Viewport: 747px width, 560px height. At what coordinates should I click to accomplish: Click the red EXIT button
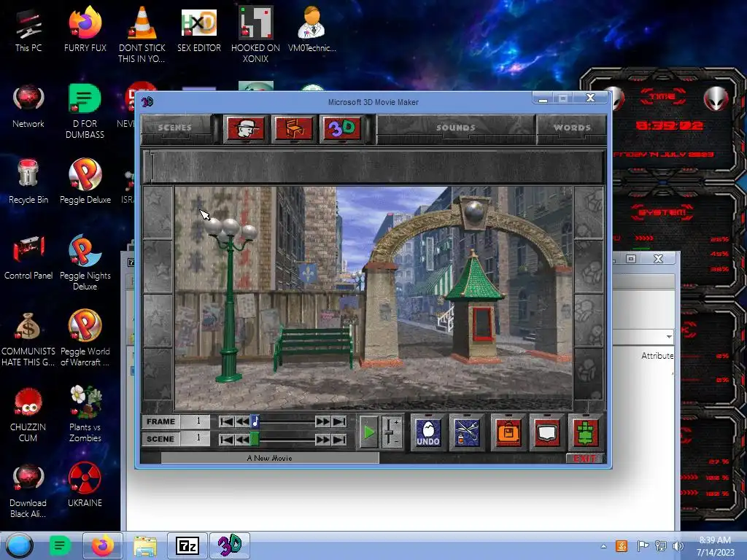(x=585, y=459)
